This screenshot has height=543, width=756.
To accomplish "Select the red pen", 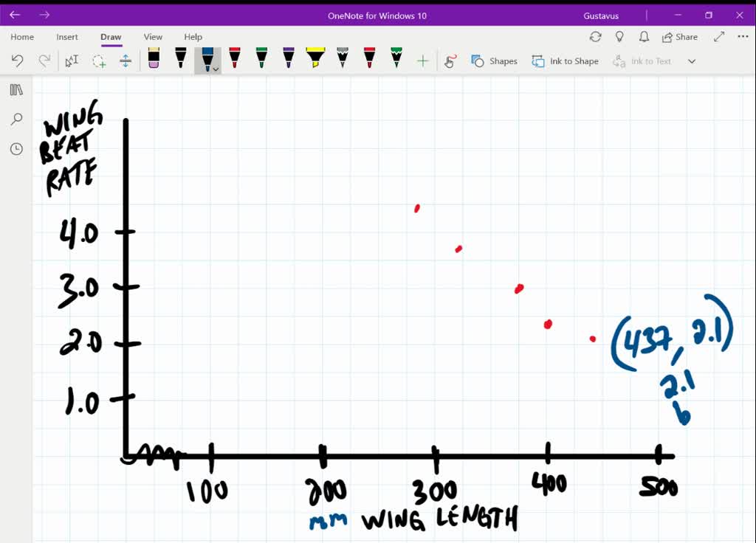I will (235, 60).
